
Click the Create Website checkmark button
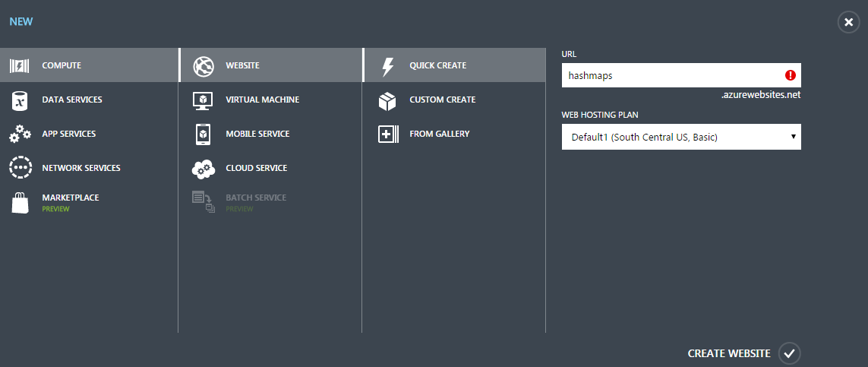(789, 353)
